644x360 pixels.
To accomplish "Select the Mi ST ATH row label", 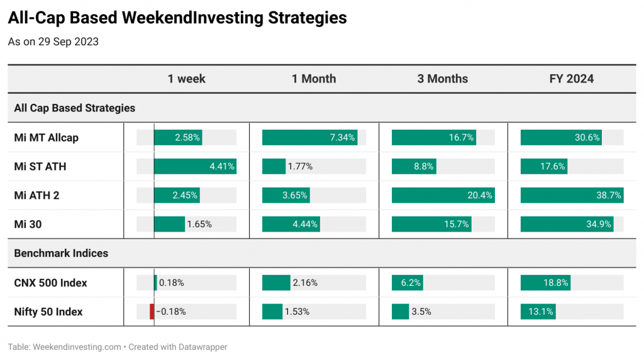I will click(40, 166).
